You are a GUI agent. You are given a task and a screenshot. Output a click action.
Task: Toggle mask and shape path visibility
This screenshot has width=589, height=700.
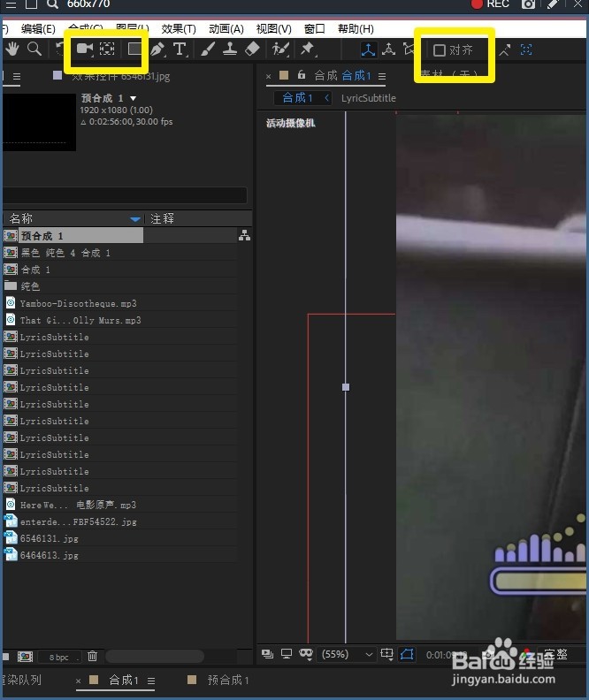(306, 654)
